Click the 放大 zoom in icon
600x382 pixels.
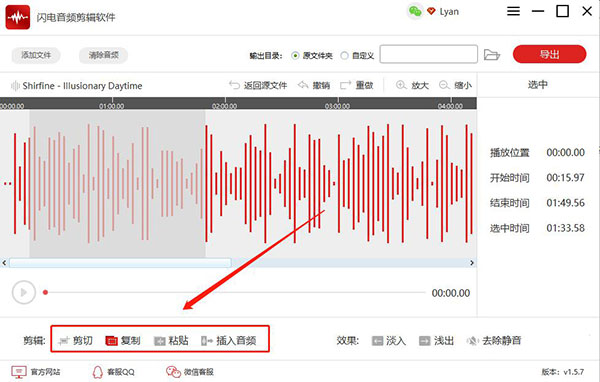pyautogui.click(x=401, y=85)
